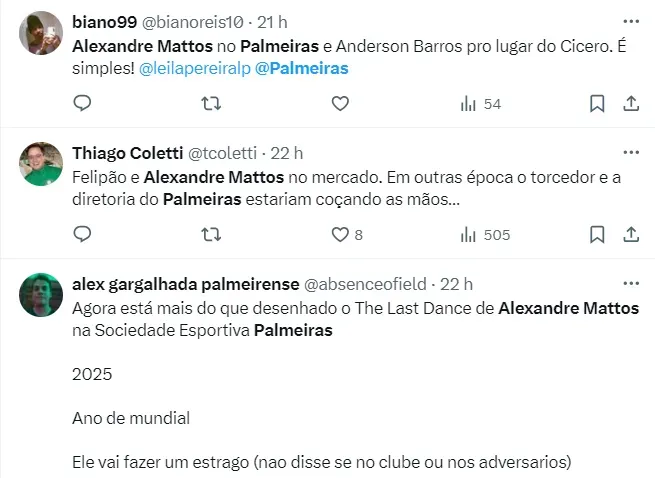Open more options on Thiago Coletti's tweet
Image resolution: width=655 pixels, height=478 pixels.
point(631,153)
